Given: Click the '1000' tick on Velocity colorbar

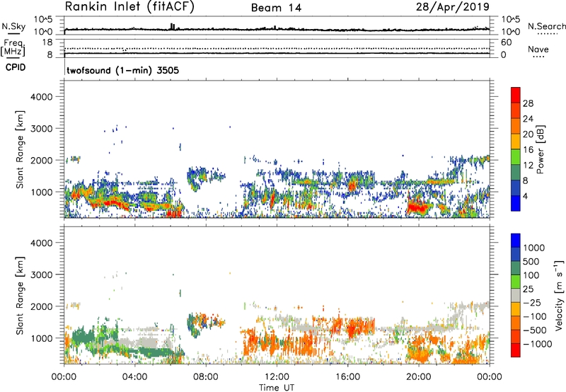Looking at the screenshot, I should (533, 248).
